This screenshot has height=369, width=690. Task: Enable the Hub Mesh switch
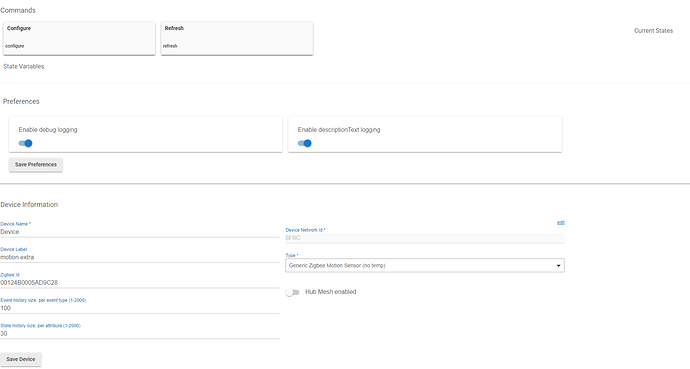point(292,292)
